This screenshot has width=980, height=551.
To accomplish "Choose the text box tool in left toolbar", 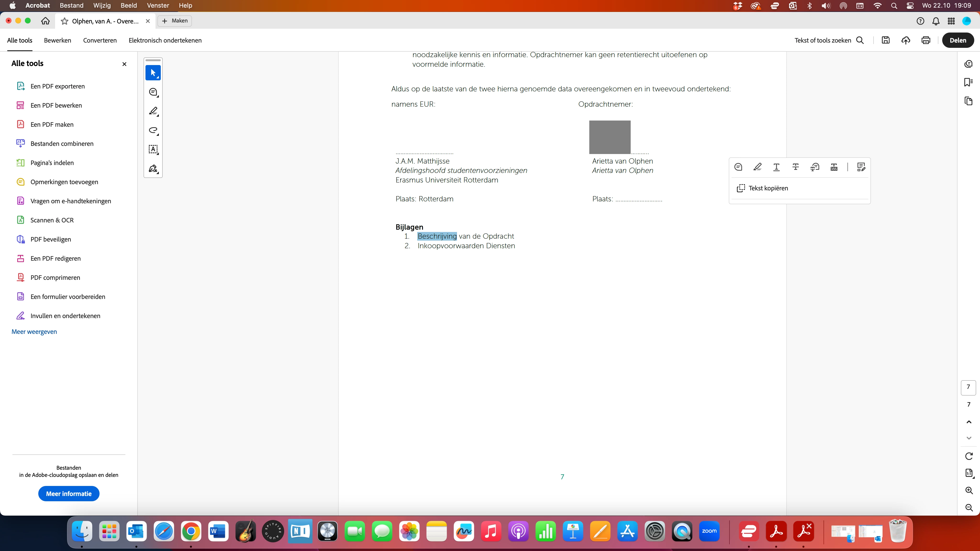I will pos(153,149).
